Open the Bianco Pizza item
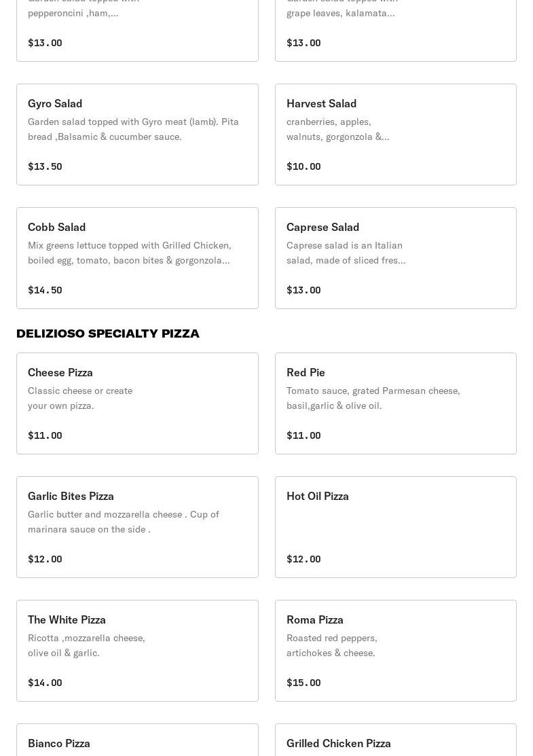533x756 pixels. tap(59, 742)
